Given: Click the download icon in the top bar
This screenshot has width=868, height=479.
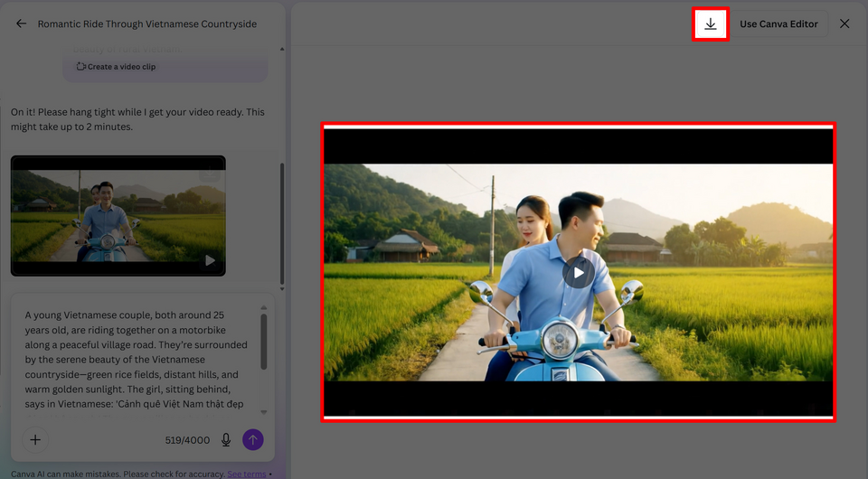Looking at the screenshot, I should pos(711,23).
